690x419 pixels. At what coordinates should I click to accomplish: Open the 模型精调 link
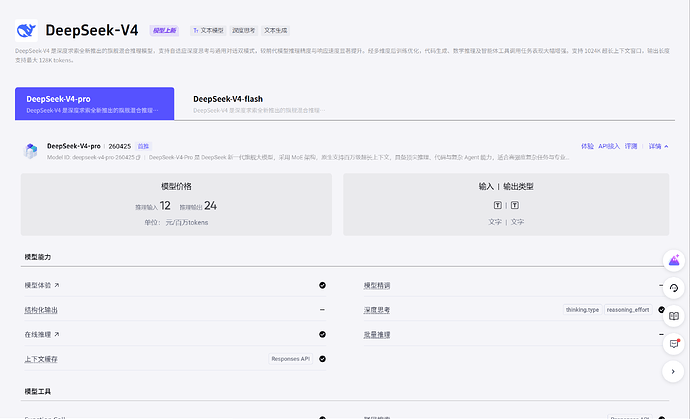[377, 285]
